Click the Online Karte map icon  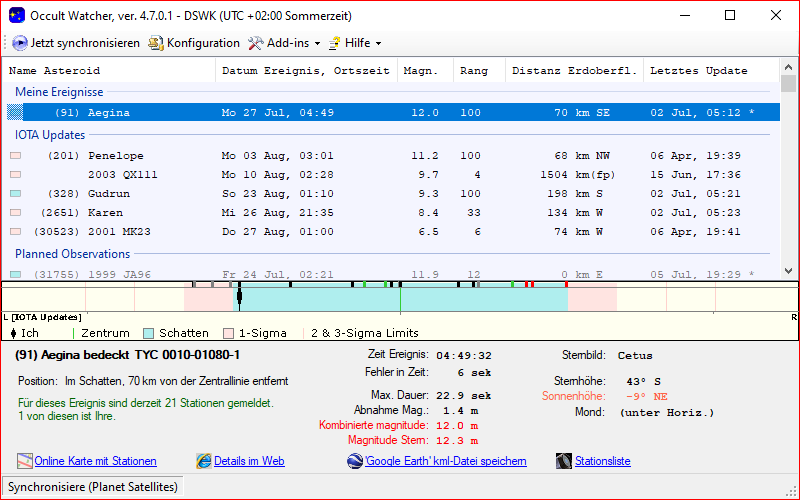[x=25, y=461]
